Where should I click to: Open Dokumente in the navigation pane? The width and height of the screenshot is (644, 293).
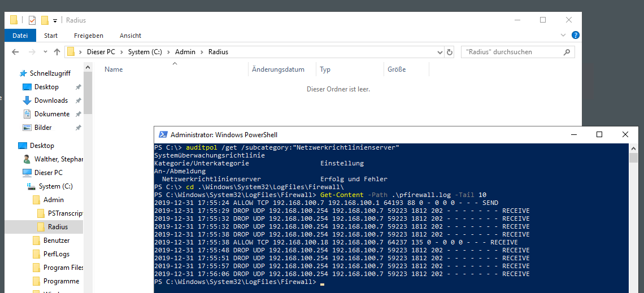click(52, 114)
